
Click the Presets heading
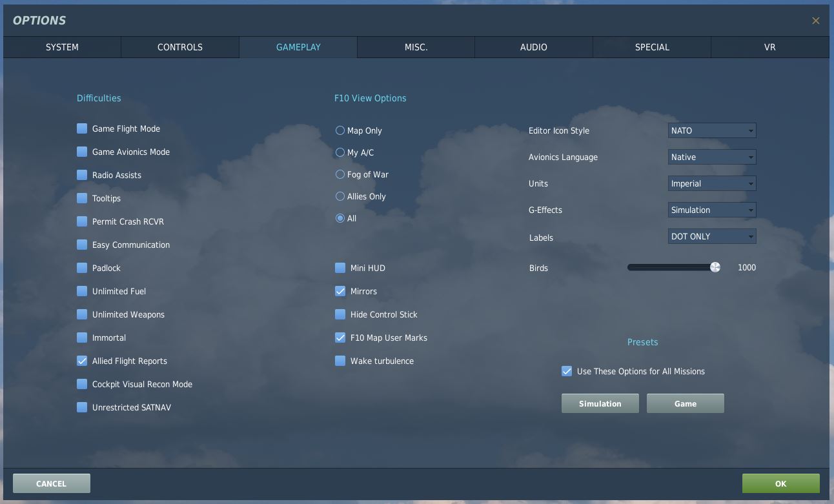pos(643,342)
